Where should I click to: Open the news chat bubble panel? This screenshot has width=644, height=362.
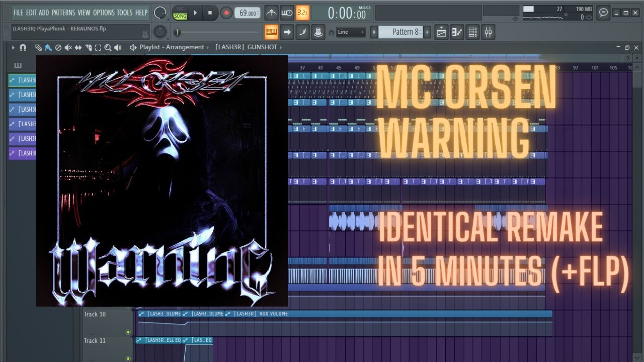pyautogui.click(x=603, y=13)
